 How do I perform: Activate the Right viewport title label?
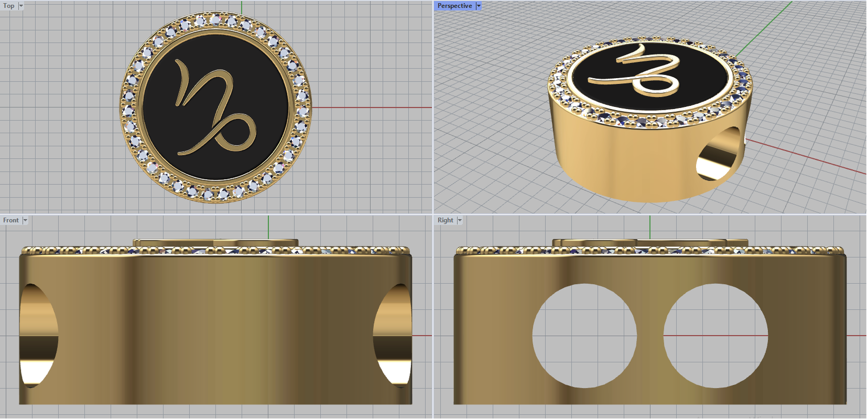[x=445, y=220]
